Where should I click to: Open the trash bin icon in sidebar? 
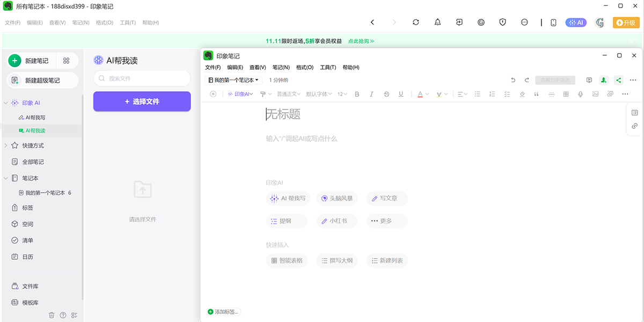[x=52, y=315]
